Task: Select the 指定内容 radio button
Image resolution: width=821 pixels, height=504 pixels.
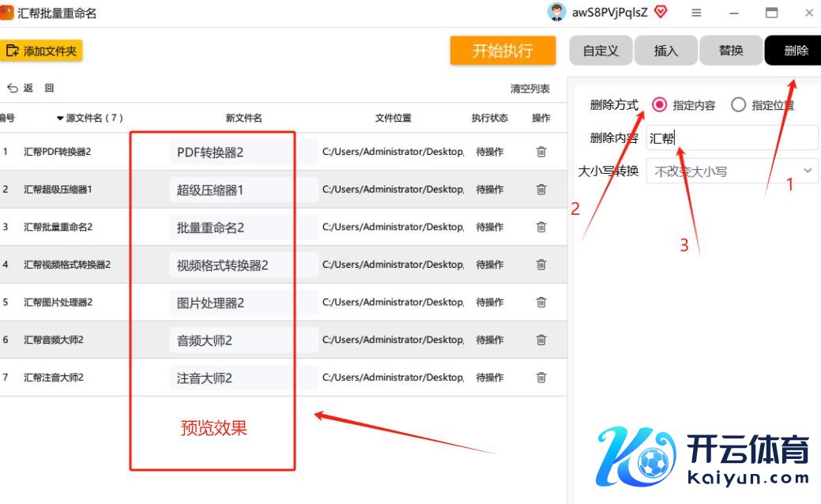Action: coord(660,104)
